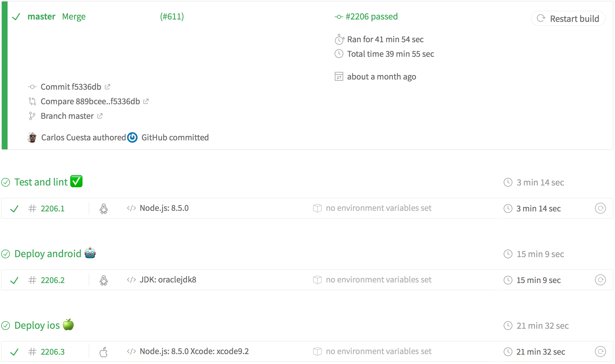Open the external link icon beside Branch master
This screenshot has width=615, height=364.
coord(100,116)
